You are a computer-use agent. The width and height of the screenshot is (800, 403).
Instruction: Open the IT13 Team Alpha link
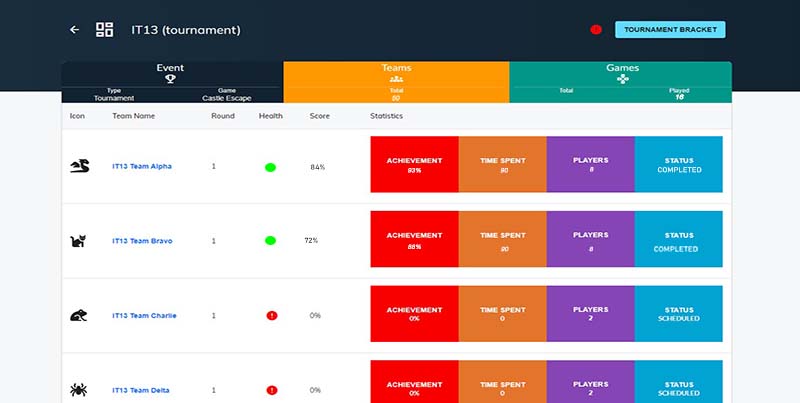coord(142,167)
